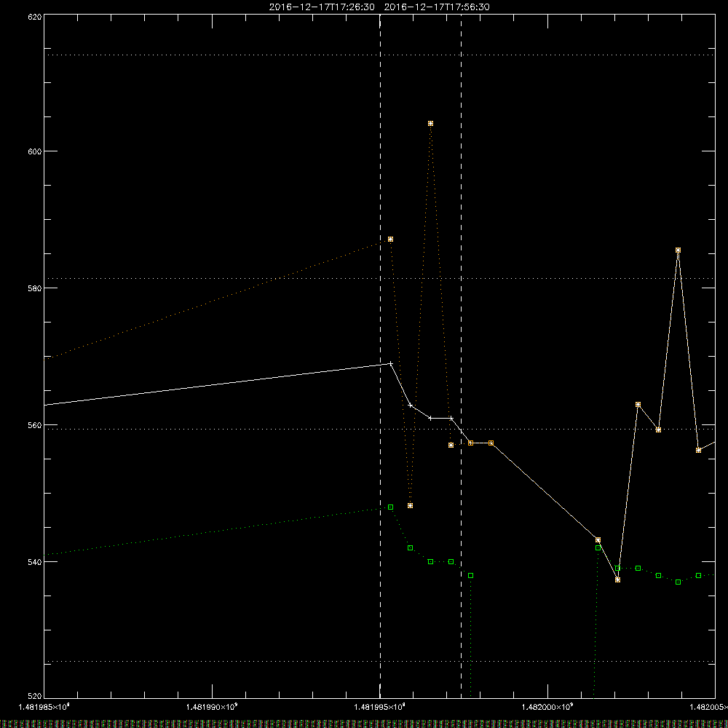Click the white plus marker near 563
This screenshot has width=728, height=728.
click(x=410, y=405)
